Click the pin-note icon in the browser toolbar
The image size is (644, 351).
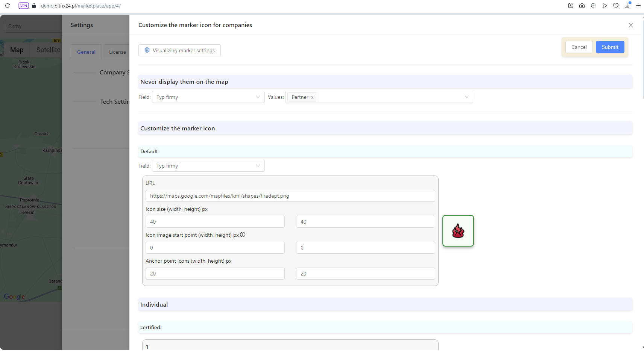tap(571, 6)
